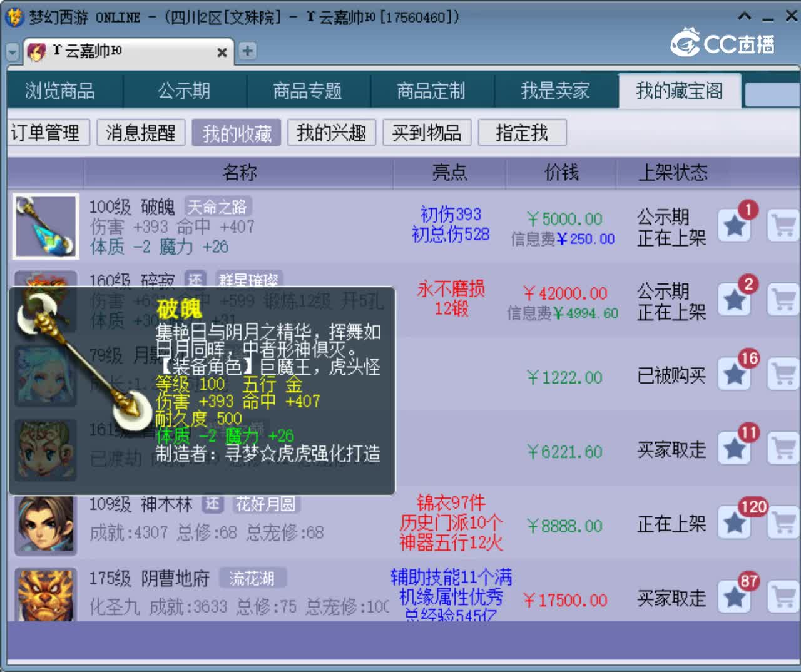
Task: Open 我的兴趣 section
Action: [x=332, y=133]
